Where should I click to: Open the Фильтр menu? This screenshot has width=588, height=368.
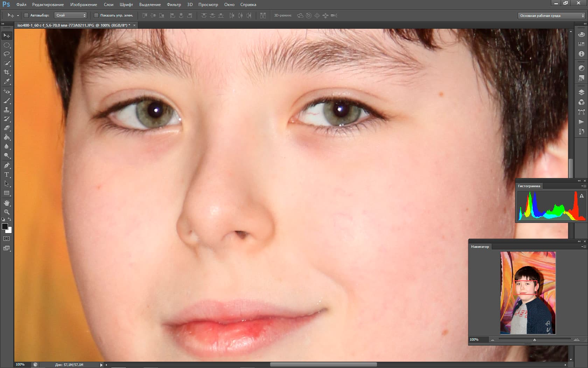pos(174,5)
